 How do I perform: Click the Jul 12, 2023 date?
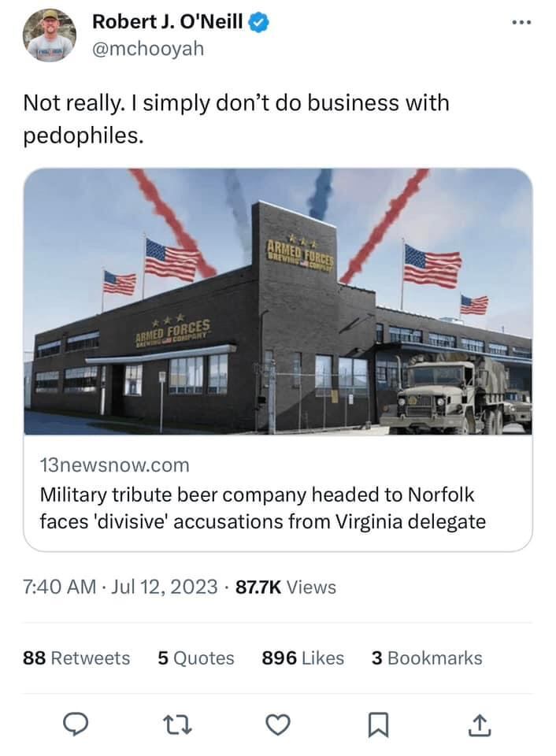[x=169, y=587]
